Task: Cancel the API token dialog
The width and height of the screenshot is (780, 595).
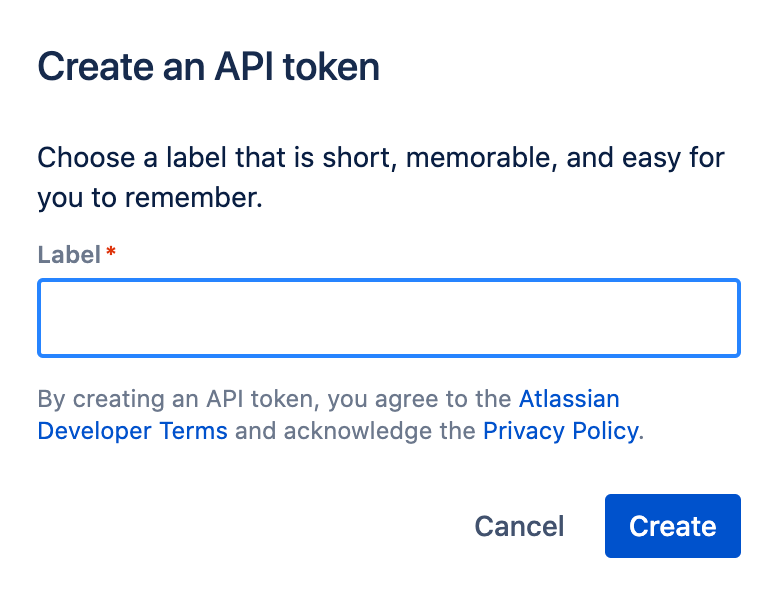Action: click(x=519, y=527)
